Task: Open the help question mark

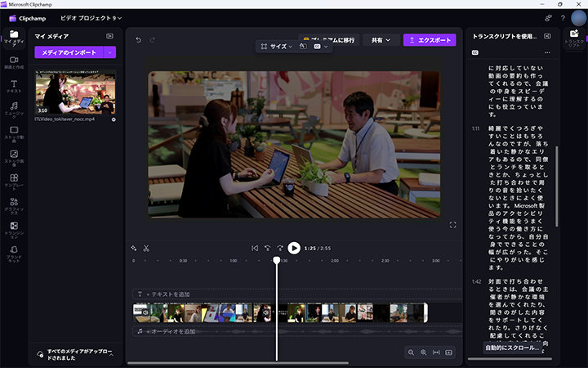Action: pos(563,18)
